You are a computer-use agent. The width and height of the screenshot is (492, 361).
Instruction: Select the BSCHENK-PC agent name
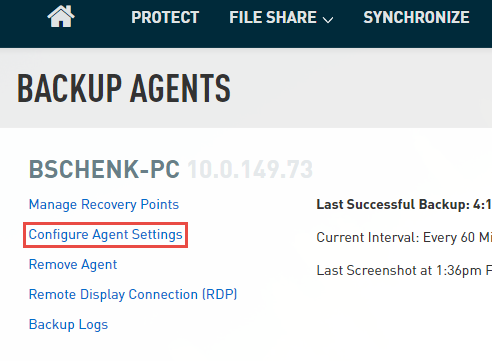(x=104, y=169)
